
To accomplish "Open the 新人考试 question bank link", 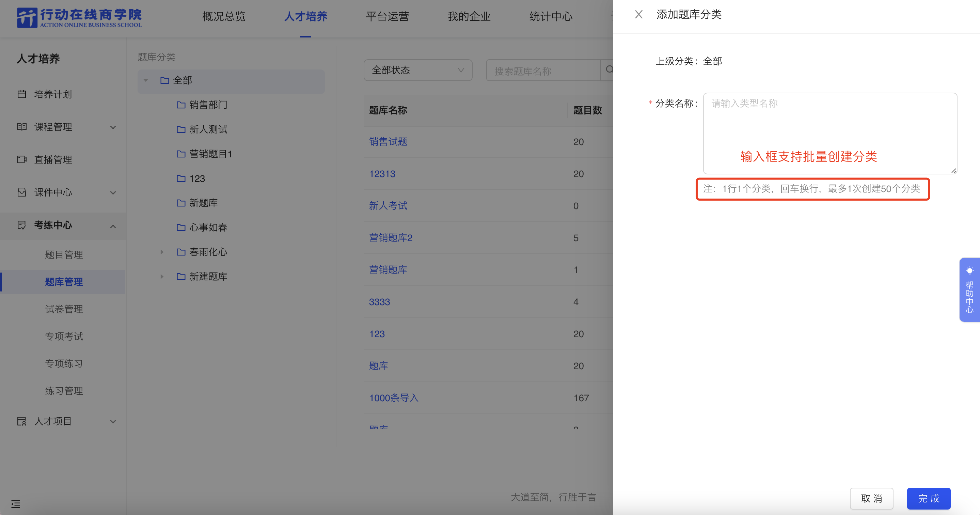I will pyautogui.click(x=388, y=206).
